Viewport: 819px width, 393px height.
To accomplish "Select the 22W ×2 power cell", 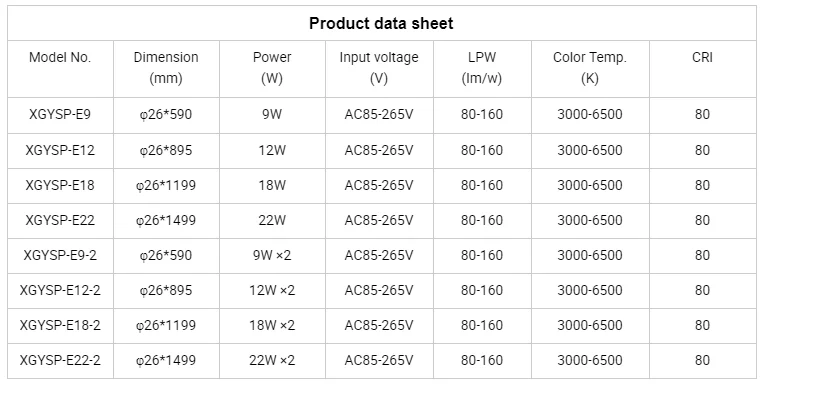I will point(272,361).
